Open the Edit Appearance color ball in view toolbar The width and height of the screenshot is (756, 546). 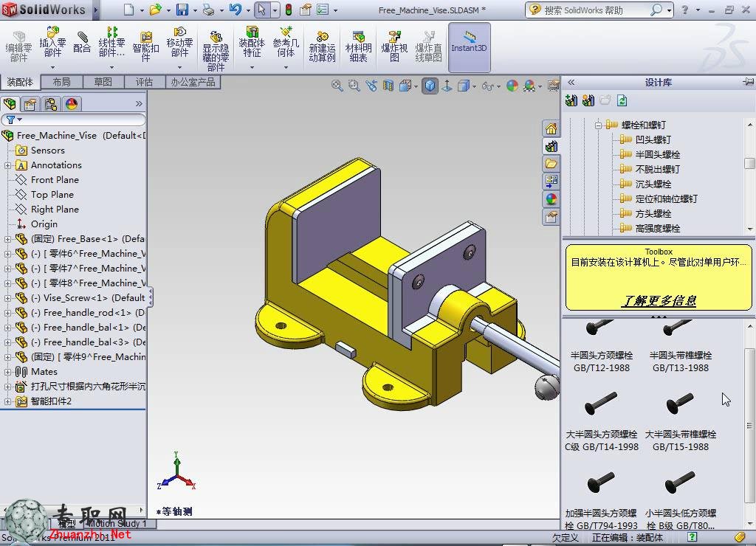[x=512, y=86]
